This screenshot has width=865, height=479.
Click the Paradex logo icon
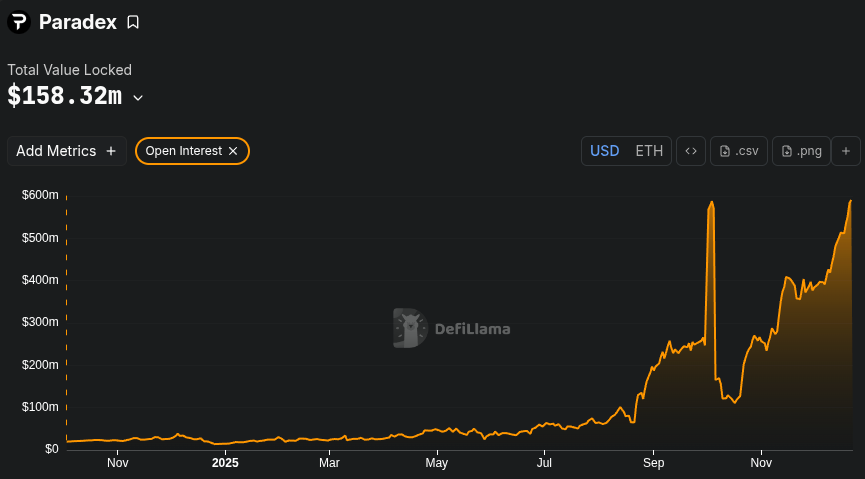click(x=19, y=22)
